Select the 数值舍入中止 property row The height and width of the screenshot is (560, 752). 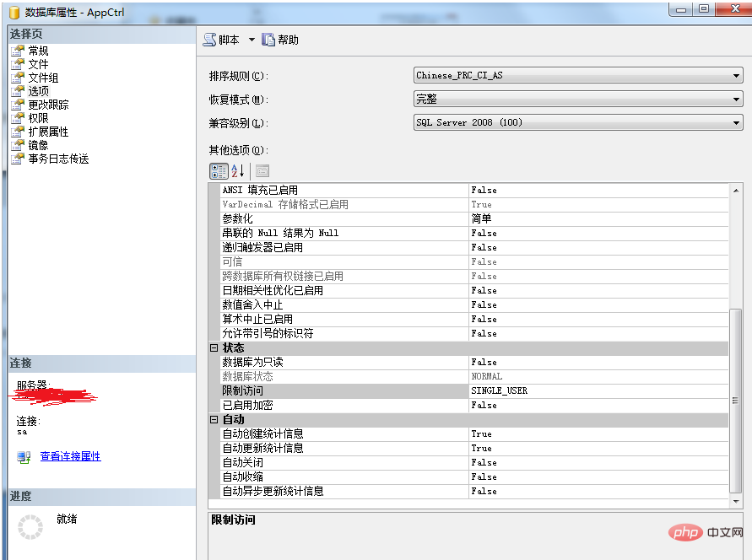[x=474, y=305]
